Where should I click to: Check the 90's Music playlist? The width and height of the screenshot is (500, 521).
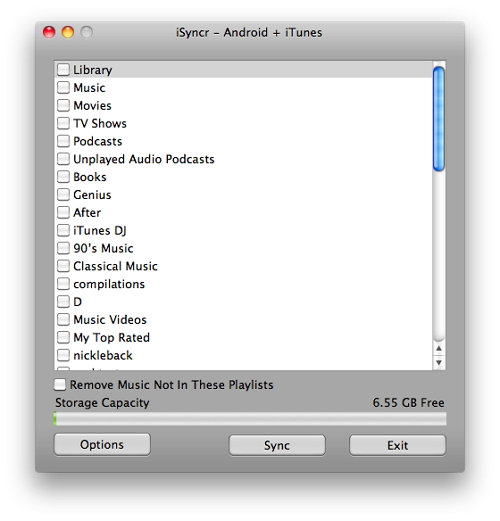point(63,248)
